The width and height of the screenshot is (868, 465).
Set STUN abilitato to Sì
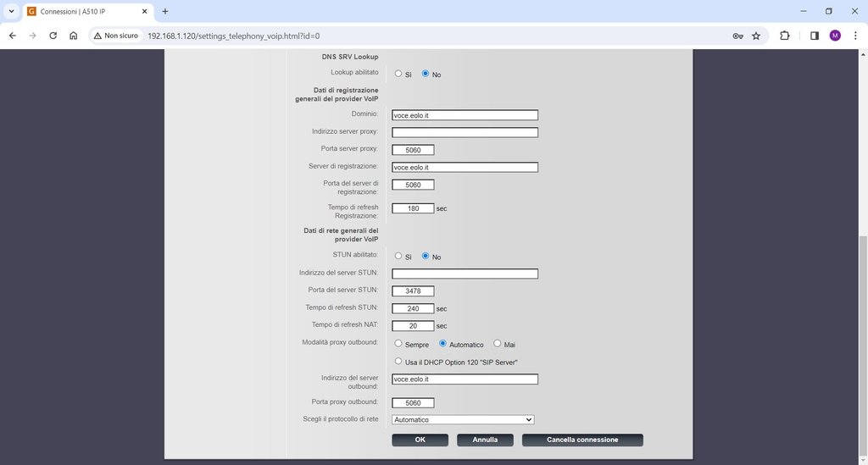pyautogui.click(x=398, y=256)
